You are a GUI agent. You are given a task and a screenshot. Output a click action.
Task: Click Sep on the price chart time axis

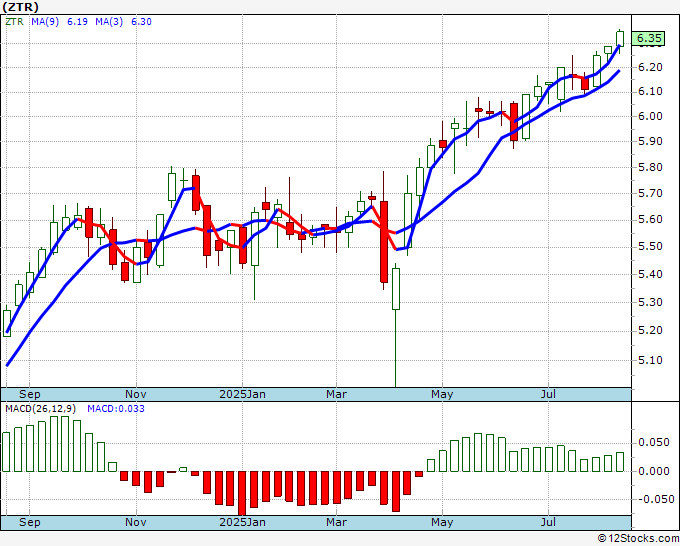pos(29,394)
